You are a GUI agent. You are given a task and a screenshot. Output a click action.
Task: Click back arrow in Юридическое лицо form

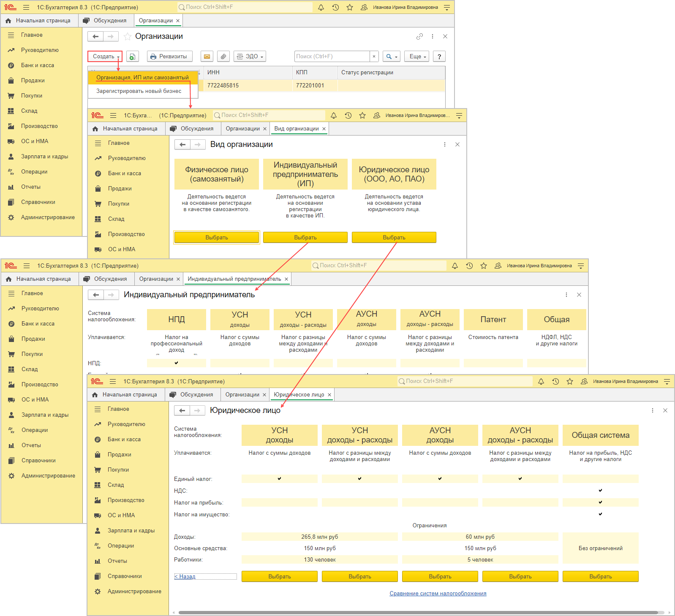(182, 410)
